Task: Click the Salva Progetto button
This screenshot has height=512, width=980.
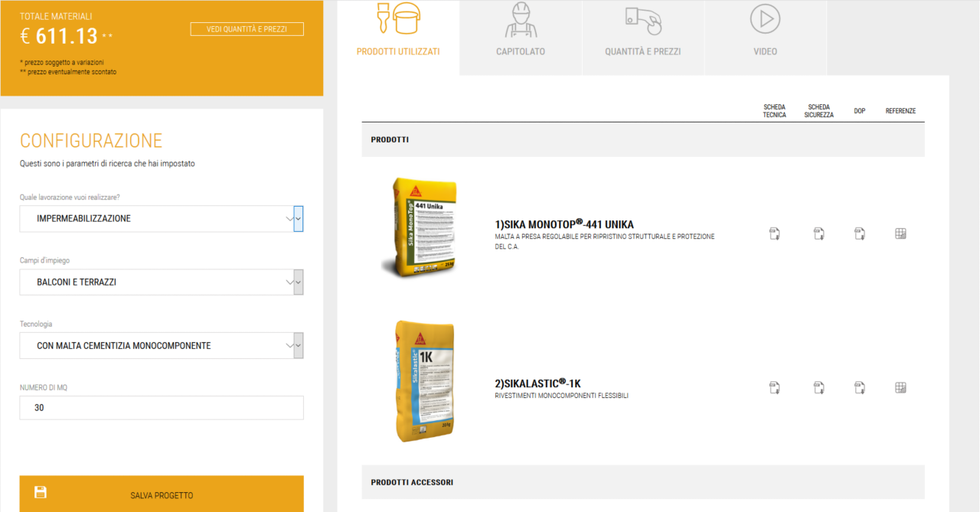Action: (161, 495)
